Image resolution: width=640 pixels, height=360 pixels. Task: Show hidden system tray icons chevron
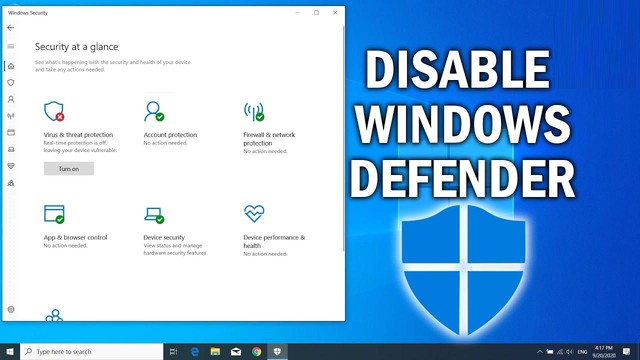click(540, 351)
